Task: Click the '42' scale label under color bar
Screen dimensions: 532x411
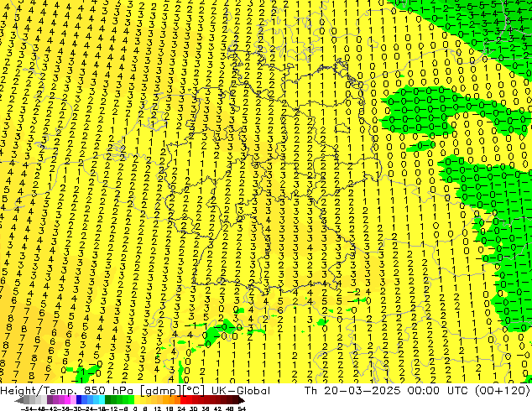Action: coord(217,408)
